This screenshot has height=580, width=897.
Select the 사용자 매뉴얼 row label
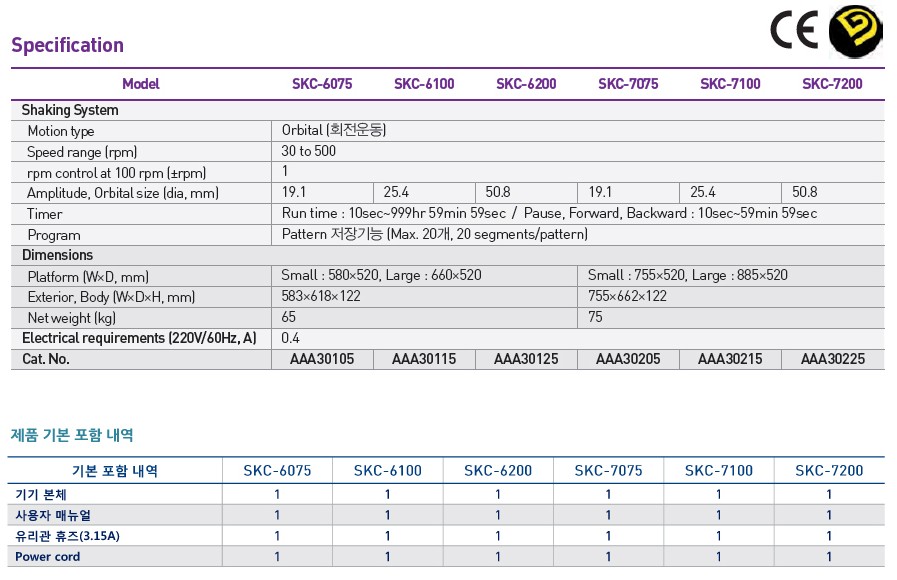click(53, 515)
